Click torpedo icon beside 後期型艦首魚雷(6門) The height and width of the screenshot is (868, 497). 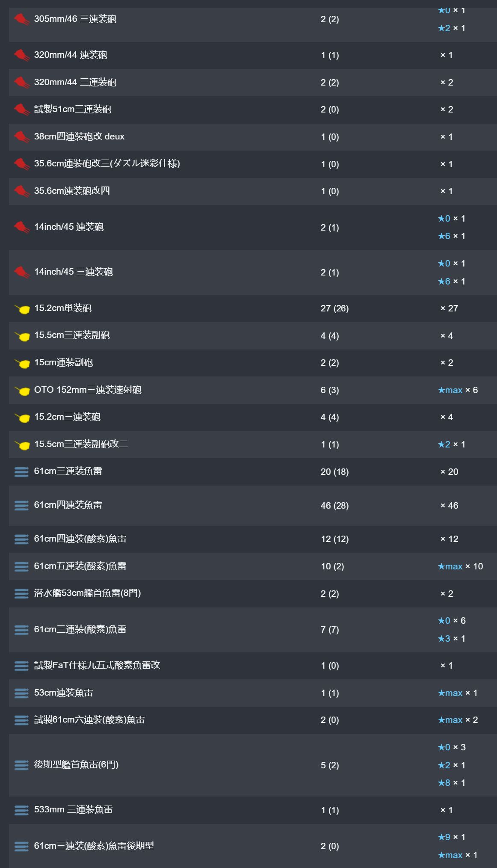(21, 765)
